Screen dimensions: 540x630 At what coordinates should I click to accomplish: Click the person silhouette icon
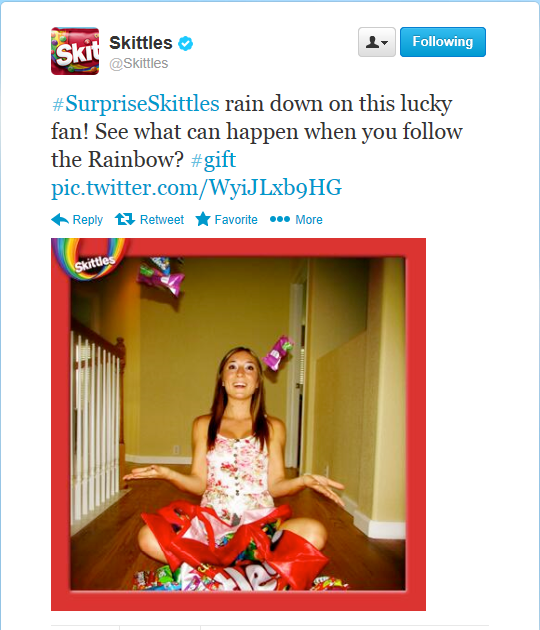pyautogui.click(x=372, y=42)
